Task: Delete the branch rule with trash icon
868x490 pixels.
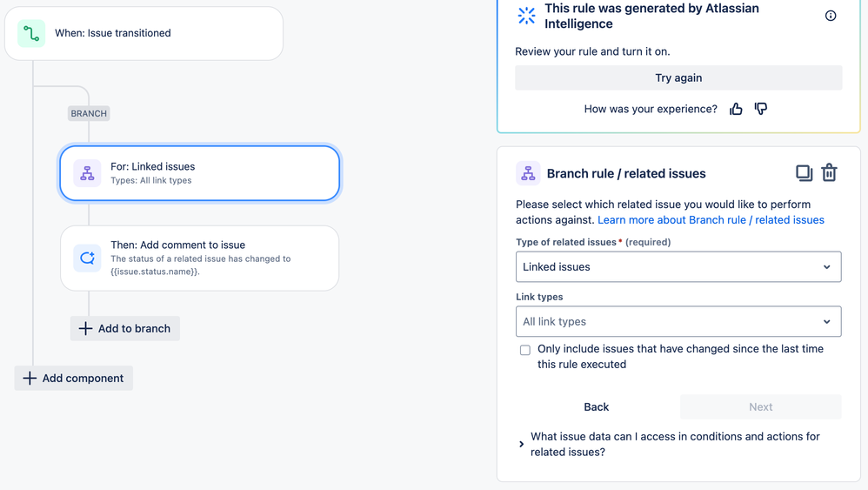Action: (829, 173)
